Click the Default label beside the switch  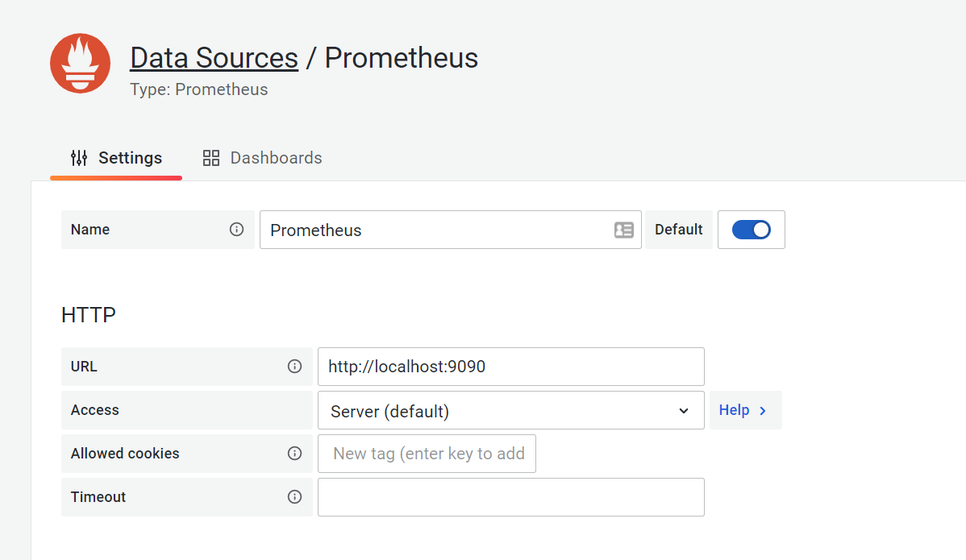tap(678, 230)
